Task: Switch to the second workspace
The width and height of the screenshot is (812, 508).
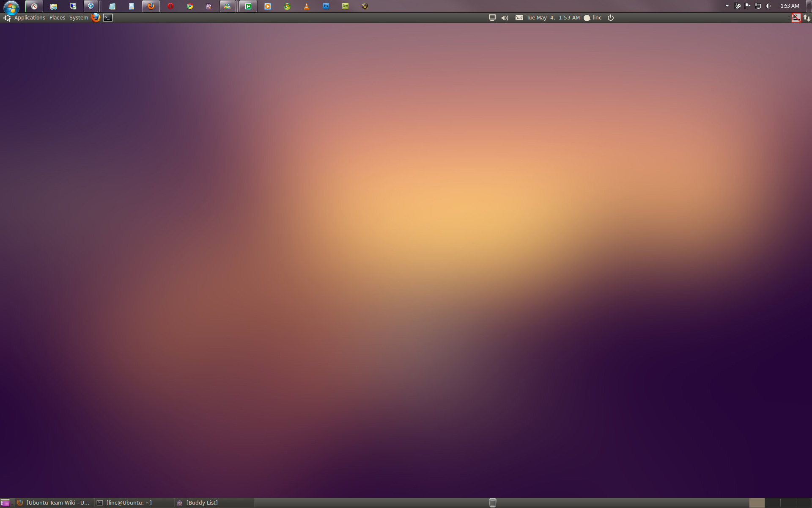Action: [x=773, y=503]
